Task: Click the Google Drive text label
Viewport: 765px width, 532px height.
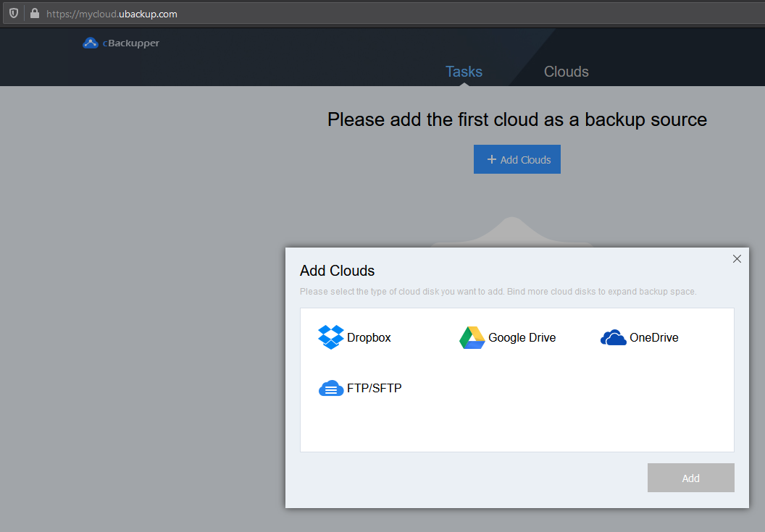Action: point(522,338)
